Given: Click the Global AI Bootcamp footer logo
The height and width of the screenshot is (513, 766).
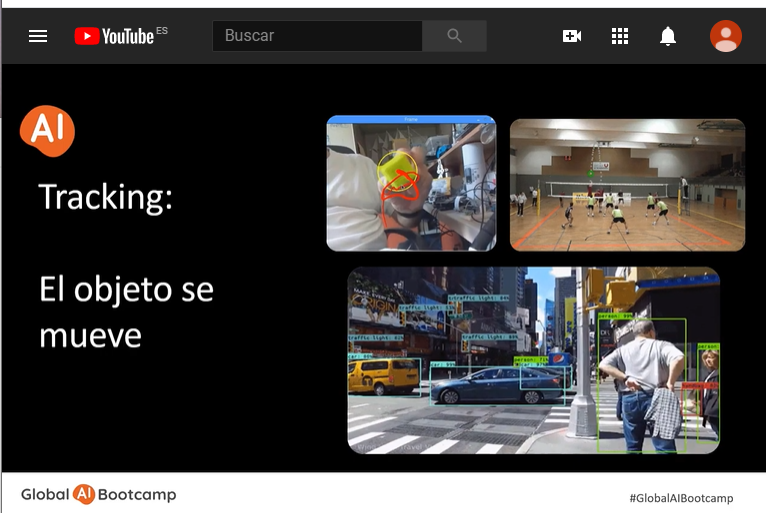Looking at the screenshot, I should (98, 494).
